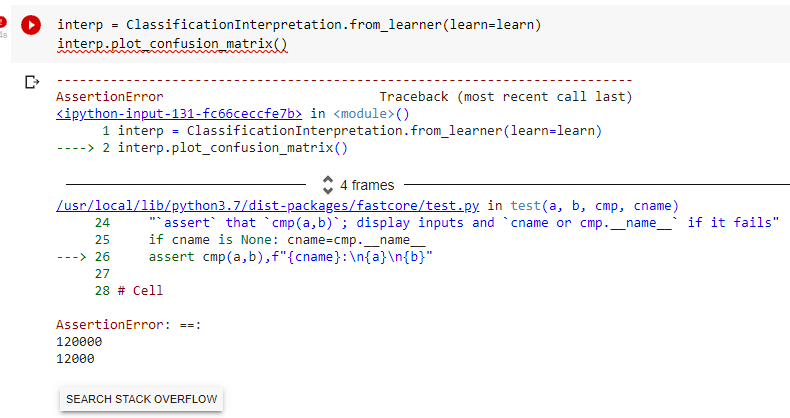Click the AssertionError heading in the traceback

point(109,97)
